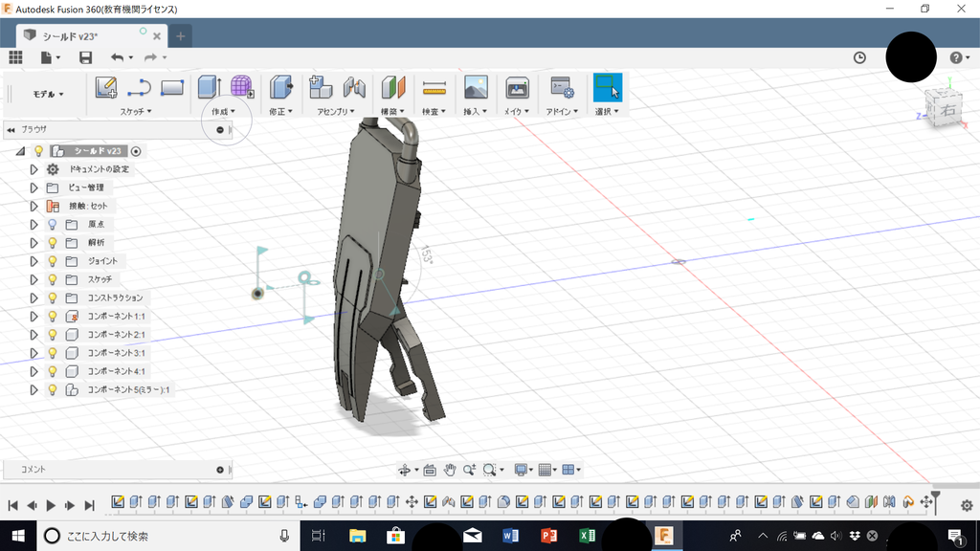980x551 pixels.
Task: Open the 作成 menu
Action: pyautogui.click(x=223, y=111)
